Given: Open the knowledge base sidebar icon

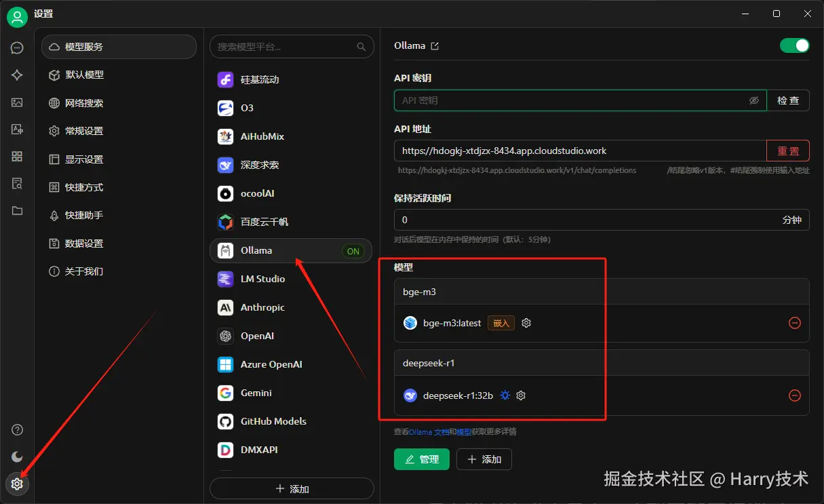Looking at the screenshot, I should click(17, 184).
